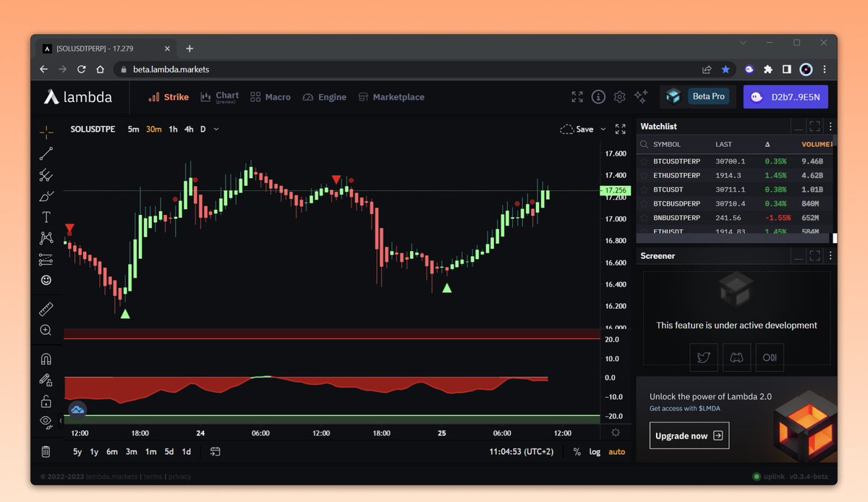Open wallet D2b7..9E5N button
The width and height of the screenshot is (868, 502).
tap(786, 97)
